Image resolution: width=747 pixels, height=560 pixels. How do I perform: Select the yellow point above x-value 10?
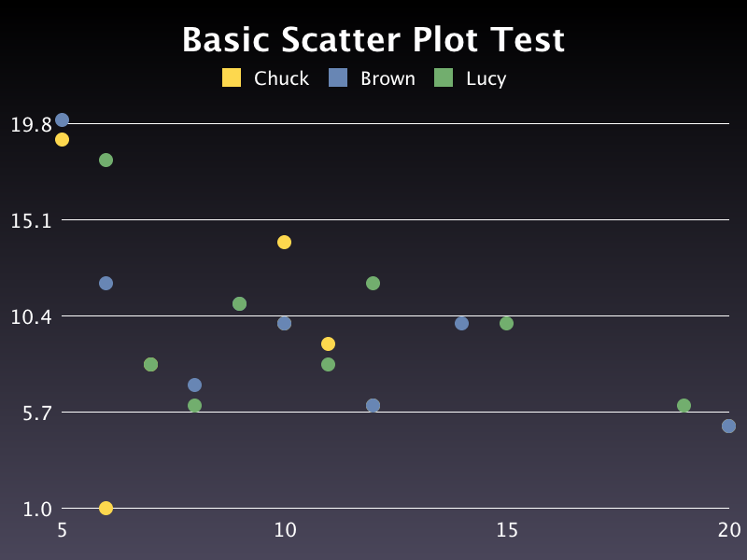coord(284,242)
